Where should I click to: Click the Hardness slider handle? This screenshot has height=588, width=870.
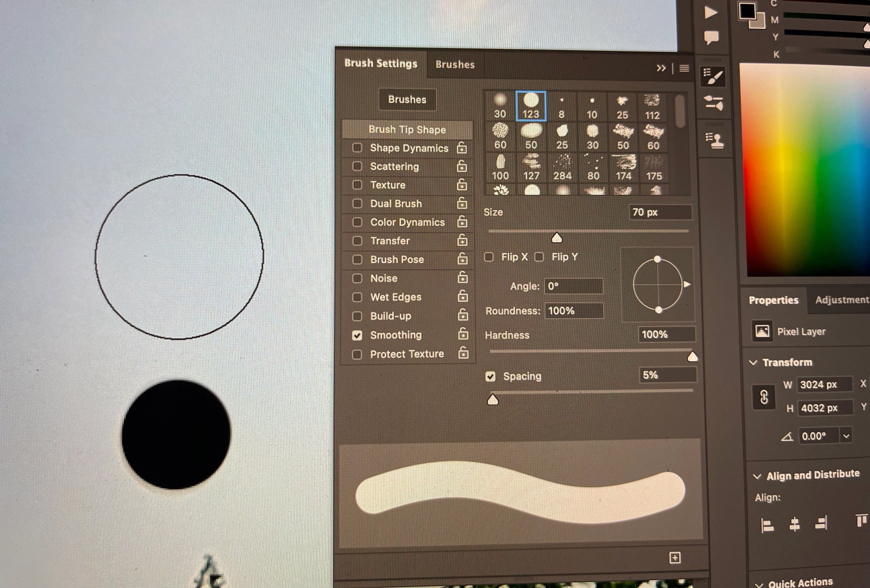(692, 357)
